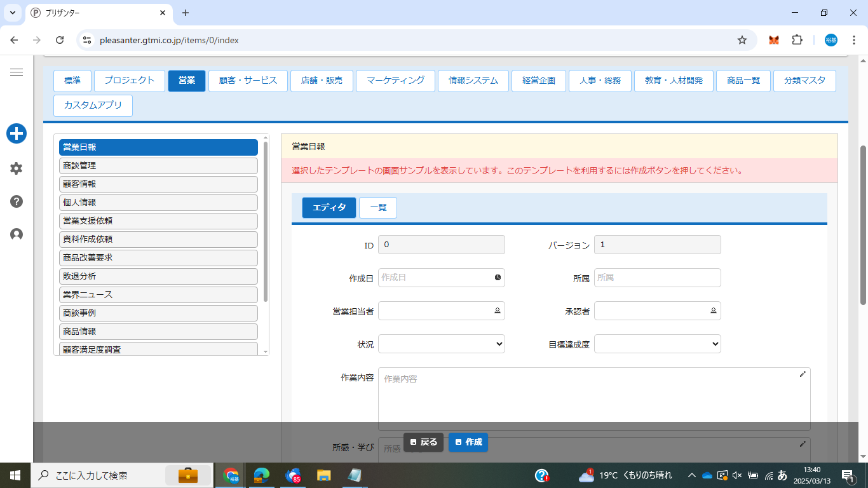Click pencil icon in 作業内容 textarea
The image size is (868, 488).
(803, 374)
